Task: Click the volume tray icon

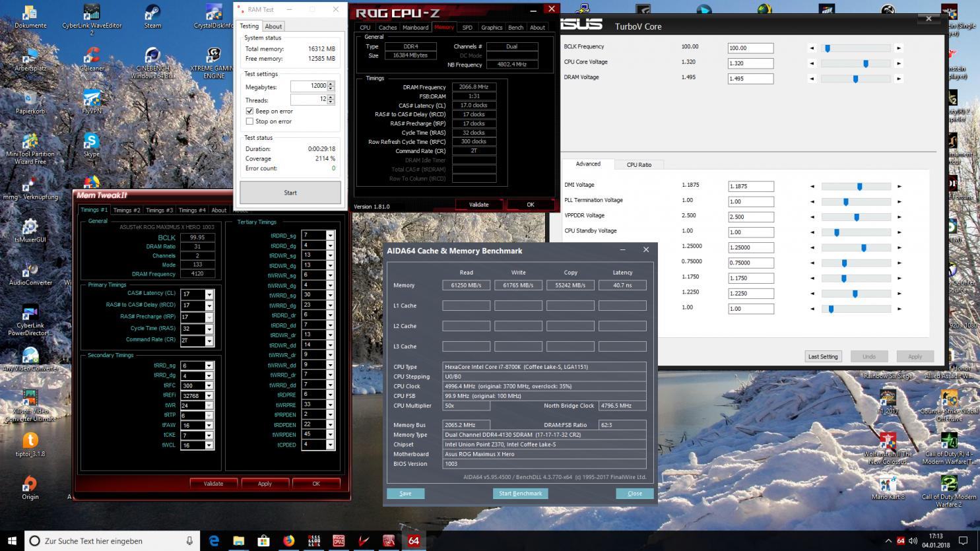Action: [x=913, y=541]
